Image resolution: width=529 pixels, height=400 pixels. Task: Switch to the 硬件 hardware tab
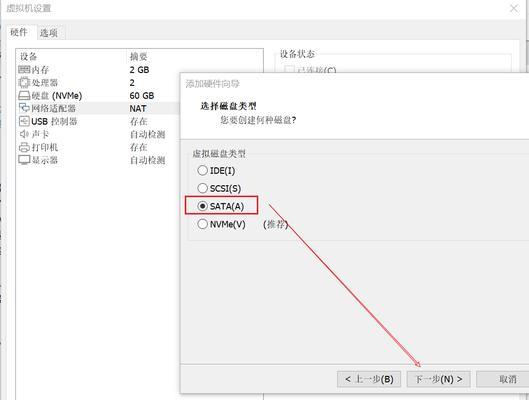tap(19, 32)
